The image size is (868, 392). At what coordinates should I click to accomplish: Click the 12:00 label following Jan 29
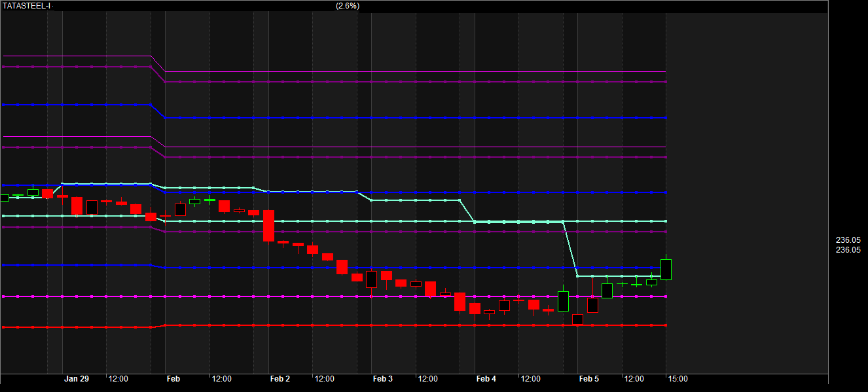[118, 379]
